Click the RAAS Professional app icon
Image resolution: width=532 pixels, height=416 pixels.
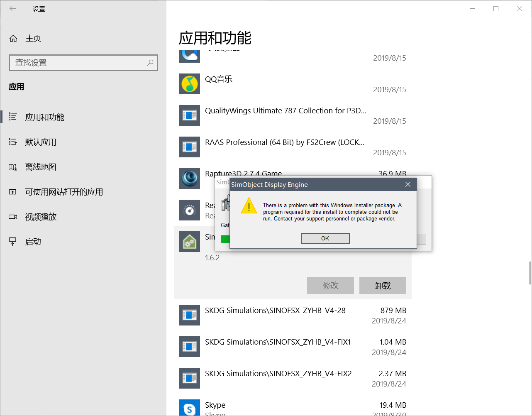click(190, 147)
